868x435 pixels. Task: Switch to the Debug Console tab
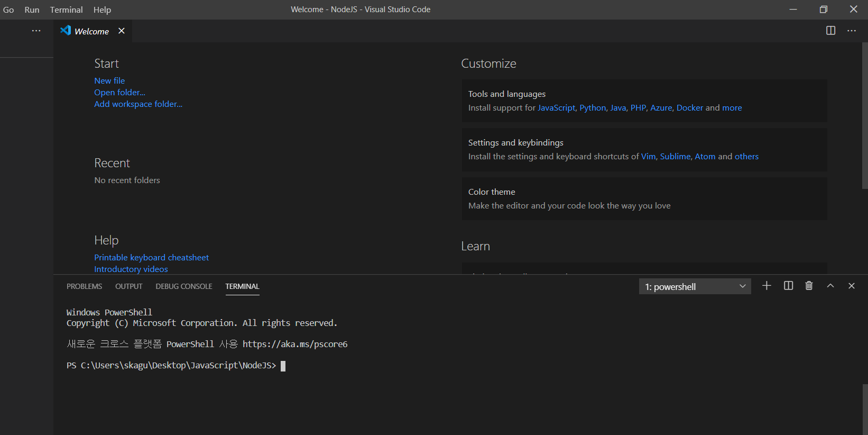coord(183,286)
